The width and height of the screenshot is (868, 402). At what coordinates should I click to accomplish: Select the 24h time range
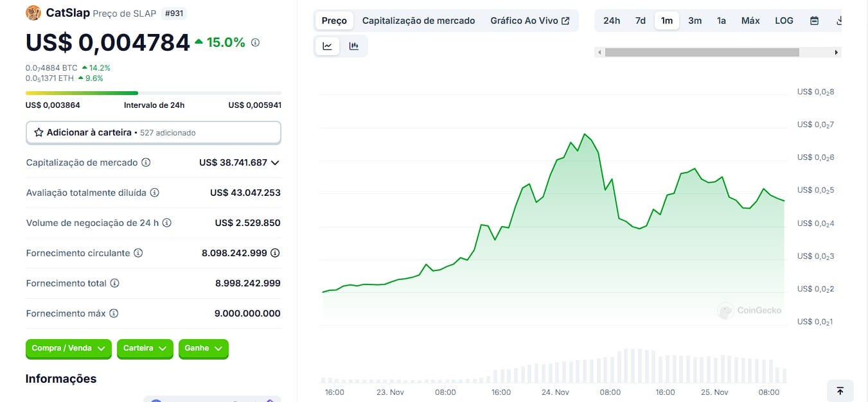[x=612, y=21]
